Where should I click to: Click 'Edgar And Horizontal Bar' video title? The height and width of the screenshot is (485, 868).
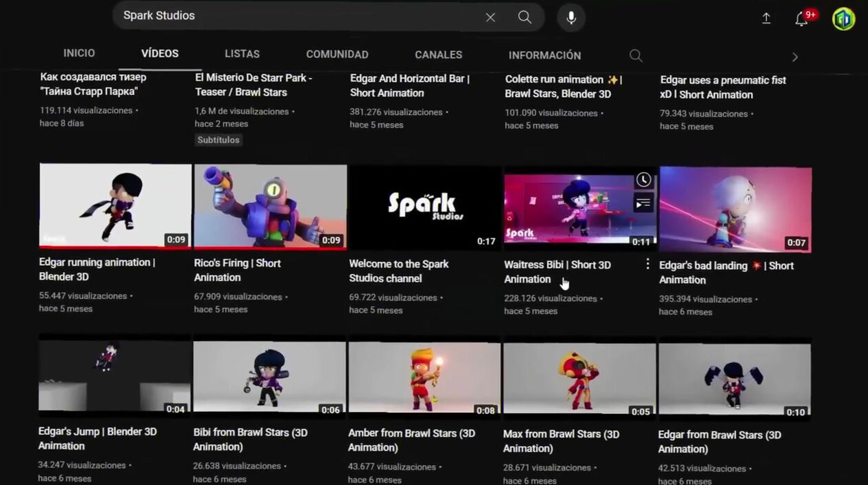(x=410, y=85)
